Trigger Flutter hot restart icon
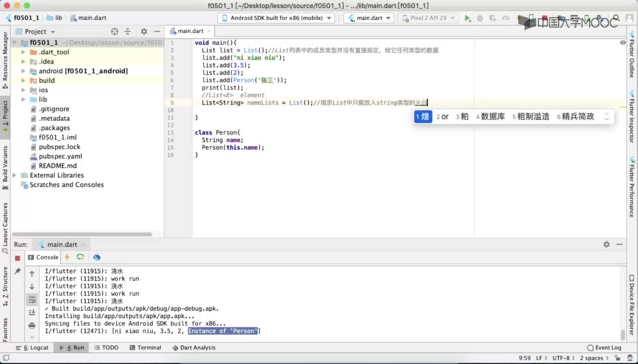This screenshot has height=364, width=638. [x=80, y=257]
